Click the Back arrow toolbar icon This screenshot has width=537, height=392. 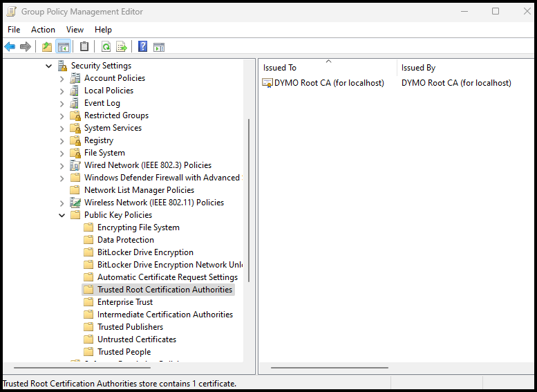click(10, 46)
